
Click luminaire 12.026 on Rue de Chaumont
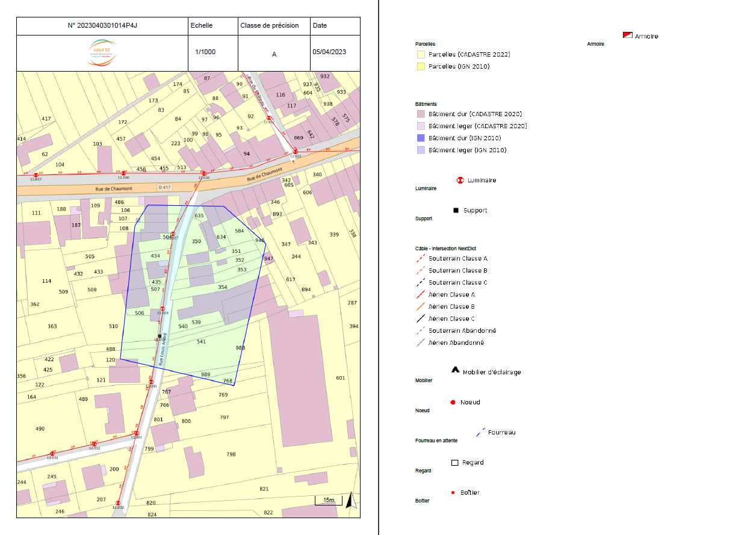pyautogui.click(x=204, y=173)
